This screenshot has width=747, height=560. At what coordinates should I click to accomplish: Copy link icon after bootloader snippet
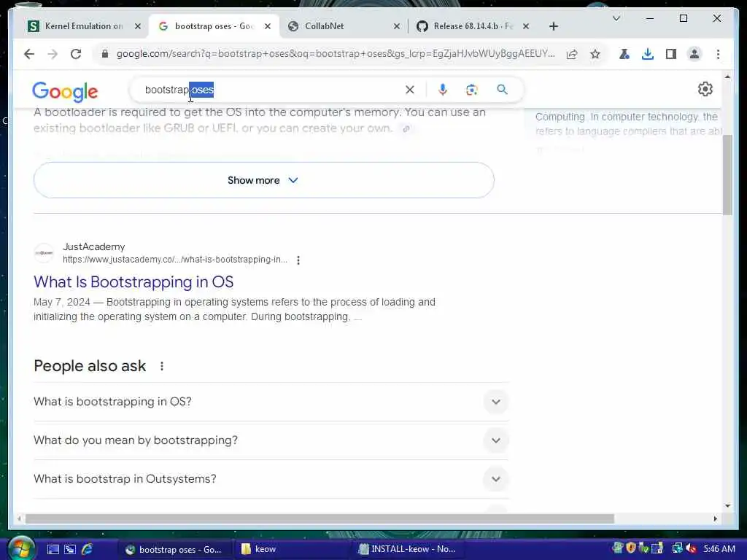[406, 128]
